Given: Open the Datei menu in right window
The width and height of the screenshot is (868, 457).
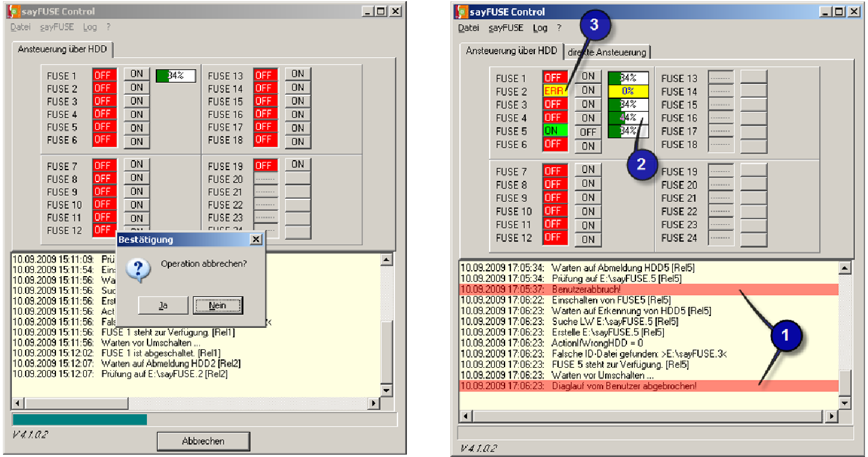Looking at the screenshot, I should [x=468, y=28].
